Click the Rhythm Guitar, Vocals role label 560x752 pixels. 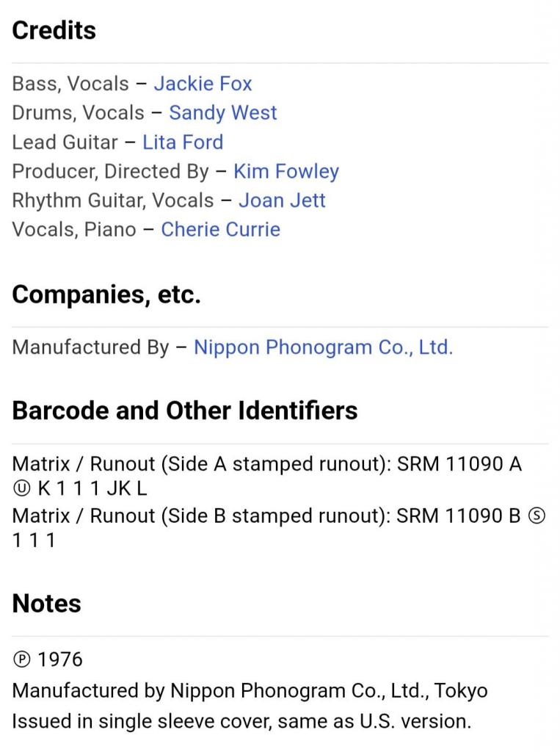(x=113, y=200)
